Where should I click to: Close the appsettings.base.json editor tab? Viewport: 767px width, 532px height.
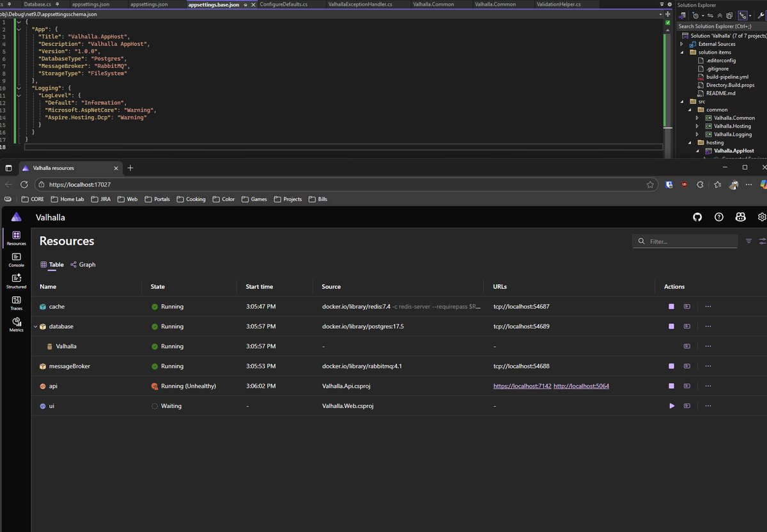pos(252,4)
